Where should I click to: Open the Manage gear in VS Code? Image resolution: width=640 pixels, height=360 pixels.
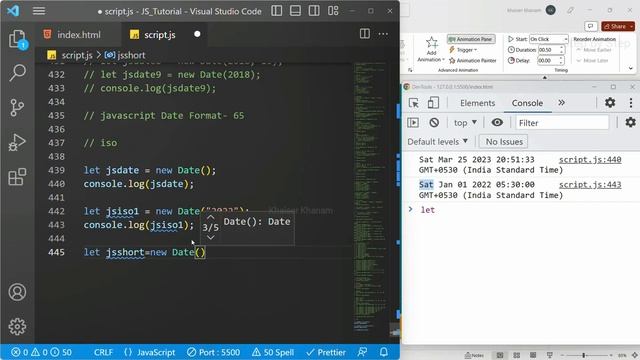(x=17, y=327)
